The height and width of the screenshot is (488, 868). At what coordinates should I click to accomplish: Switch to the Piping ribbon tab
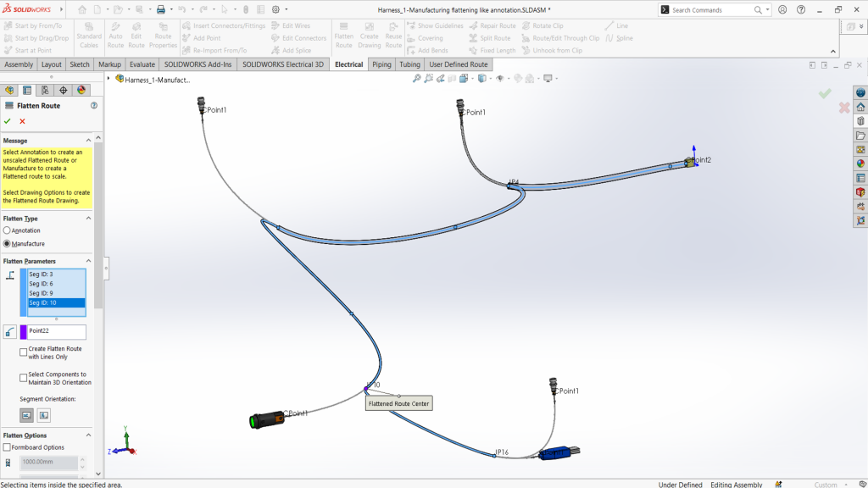tap(381, 64)
